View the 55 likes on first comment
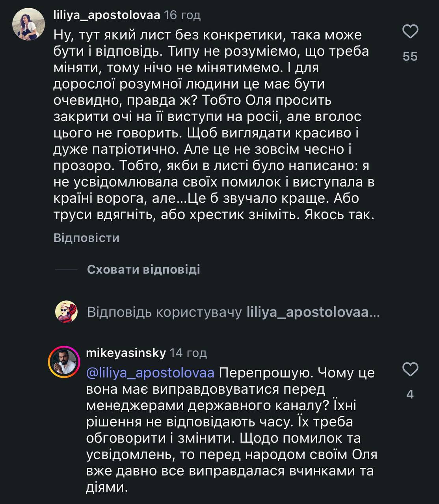This screenshot has height=504, width=439. click(x=410, y=57)
